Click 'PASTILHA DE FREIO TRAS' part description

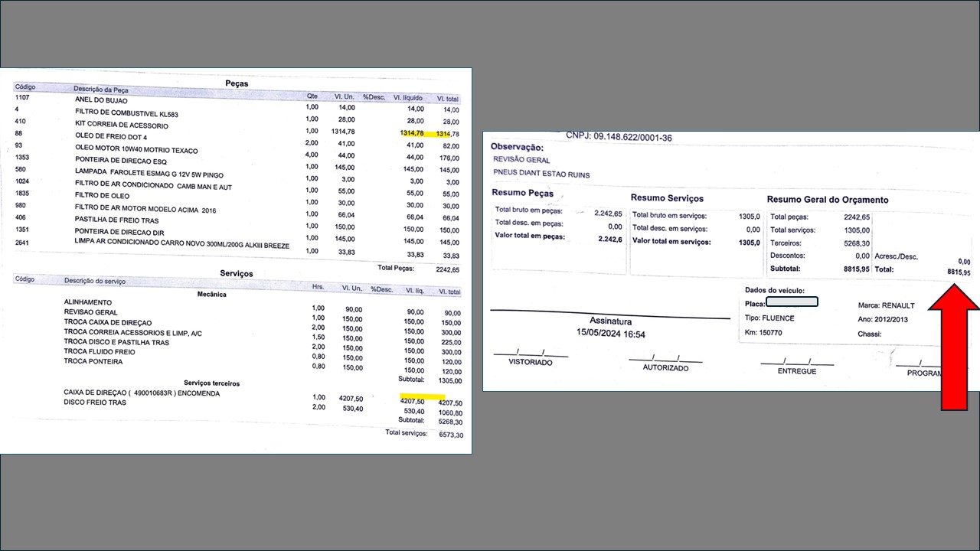117,219
